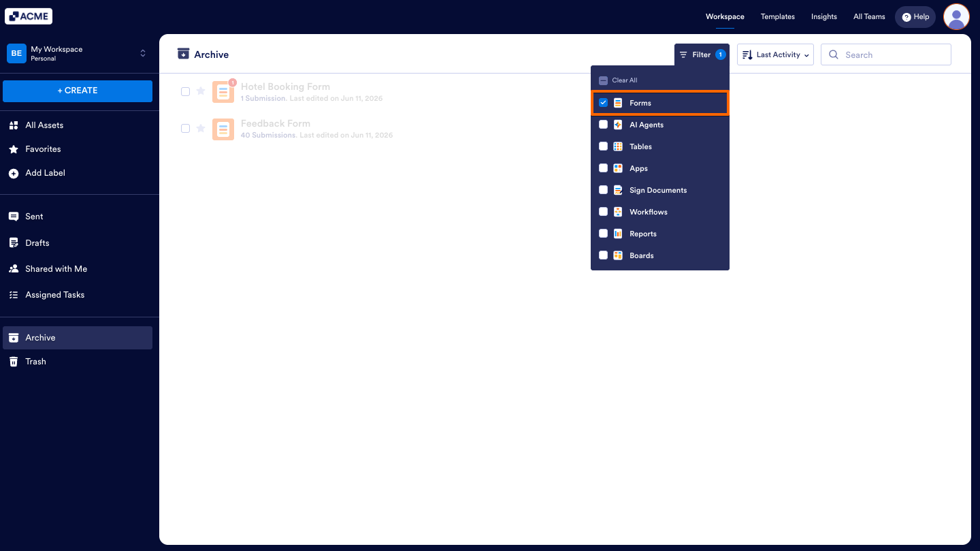
Task: Click the Search input field
Action: pyautogui.click(x=886, y=54)
